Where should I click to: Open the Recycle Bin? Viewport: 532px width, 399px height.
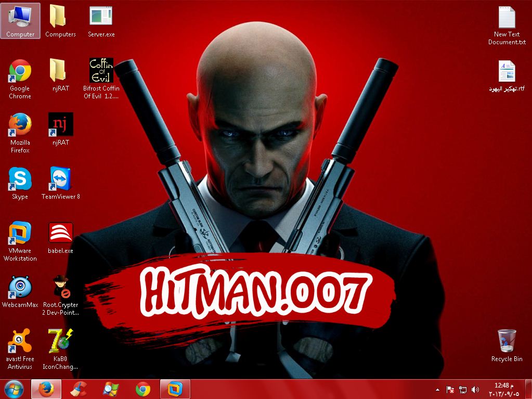coord(507,342)
